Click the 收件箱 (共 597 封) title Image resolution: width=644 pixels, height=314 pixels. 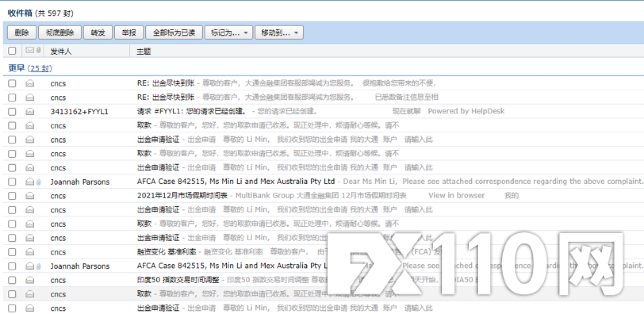(x=41, y=13)
